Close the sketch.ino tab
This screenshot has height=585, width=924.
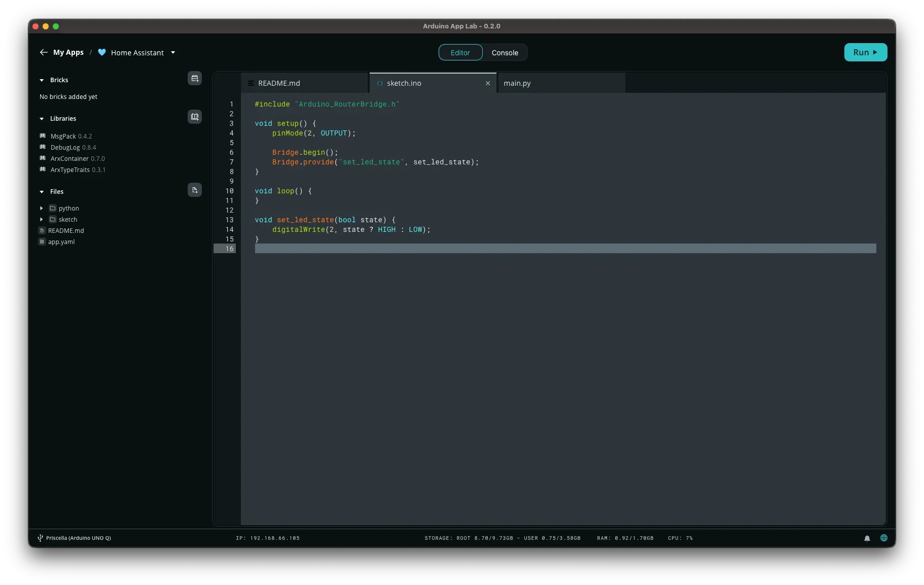coord(488,83)
